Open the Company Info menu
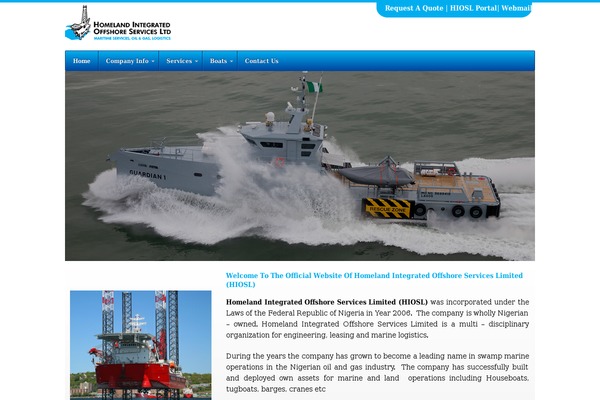600x400 pixels. point(129,61)
